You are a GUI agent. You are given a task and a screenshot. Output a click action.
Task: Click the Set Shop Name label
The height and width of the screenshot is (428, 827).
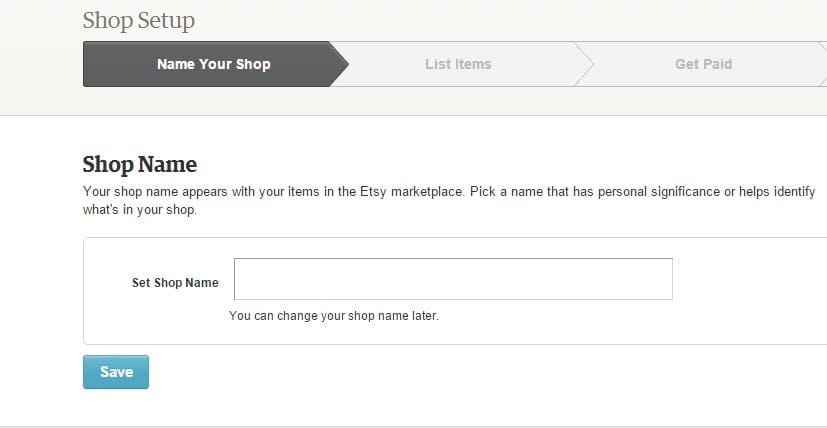pyautogui.click(x=175, y=283)
